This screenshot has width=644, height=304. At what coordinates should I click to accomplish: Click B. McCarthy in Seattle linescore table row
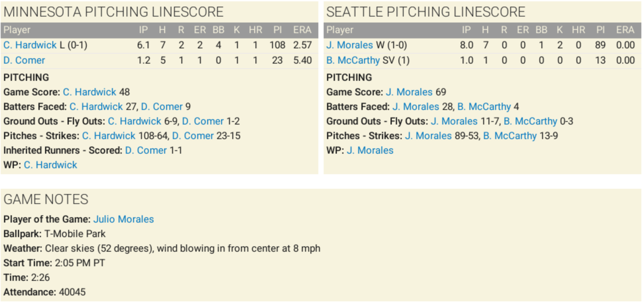pyautogui.click(x=353, y=60)
